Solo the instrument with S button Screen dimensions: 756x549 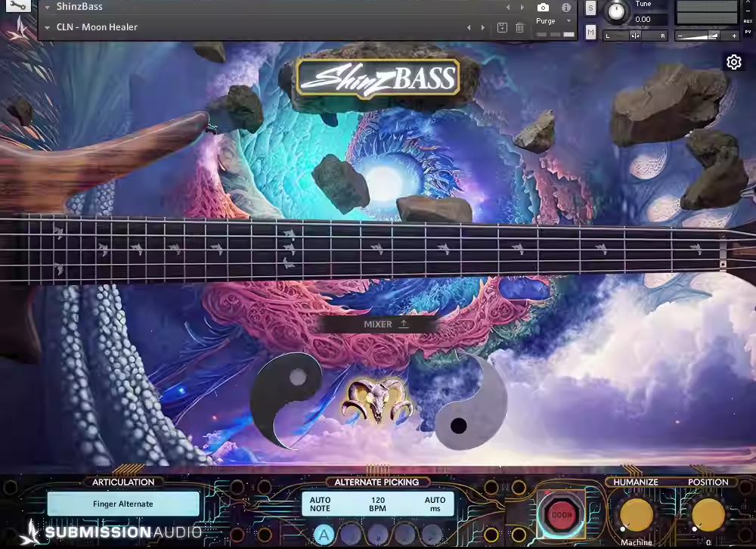[590, 8]
